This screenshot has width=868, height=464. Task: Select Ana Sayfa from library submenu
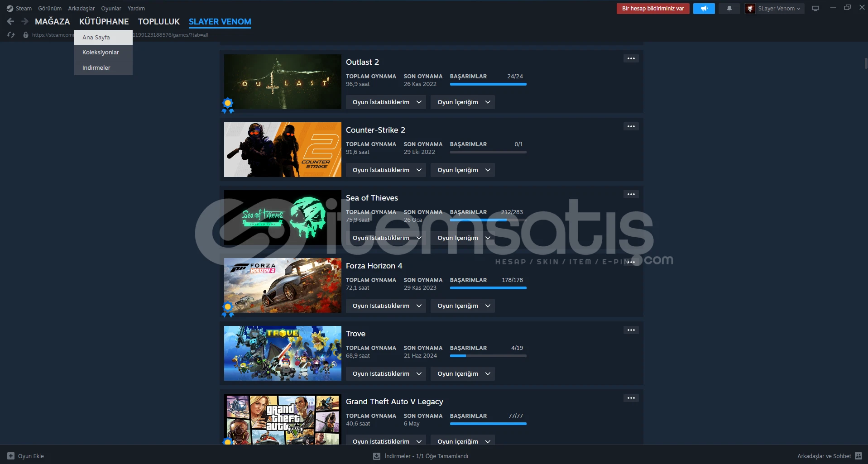coord(103,38)
